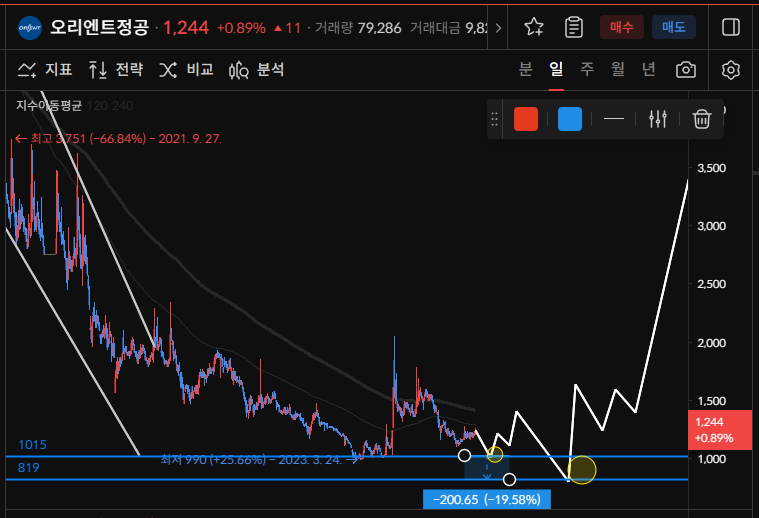This screenshot has height=518, width=759.
Task: Open the 분석 analysis tool
Action: click(256, 70)
